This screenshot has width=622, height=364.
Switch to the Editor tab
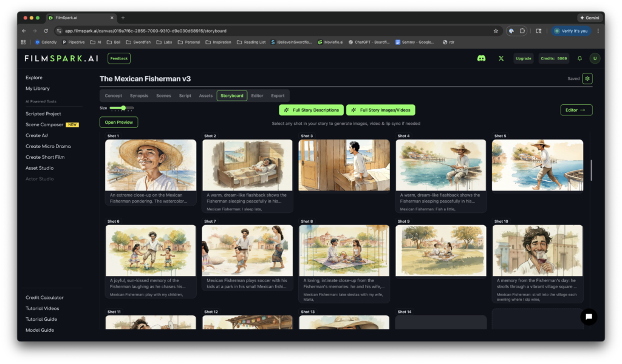(257, 95)
